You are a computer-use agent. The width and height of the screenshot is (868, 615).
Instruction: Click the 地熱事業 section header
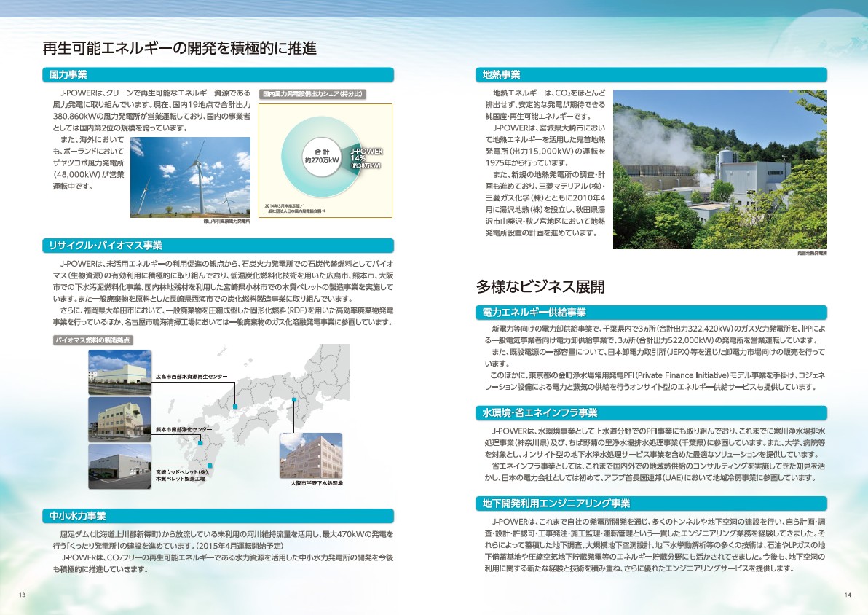(651, 75)
